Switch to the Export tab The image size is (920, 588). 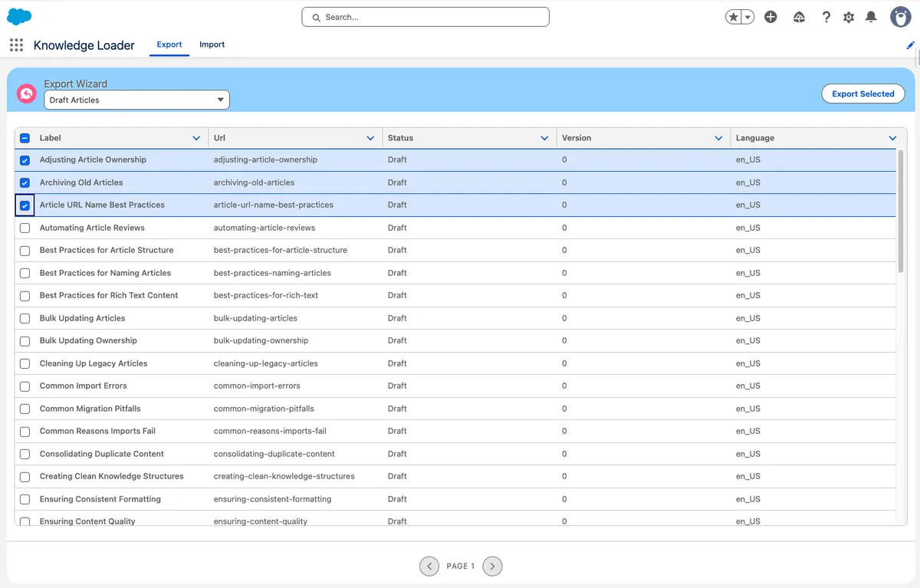[169, 44]
